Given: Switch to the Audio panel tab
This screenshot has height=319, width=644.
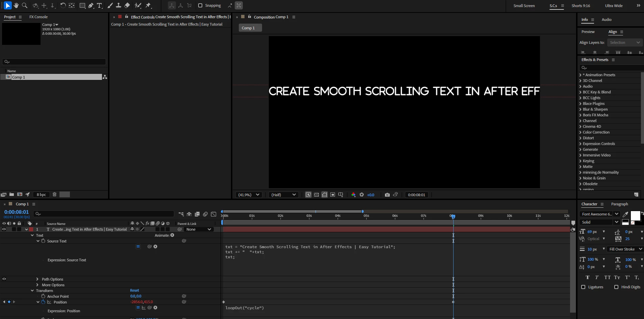Looking at the screenshot, I should 607,20.
